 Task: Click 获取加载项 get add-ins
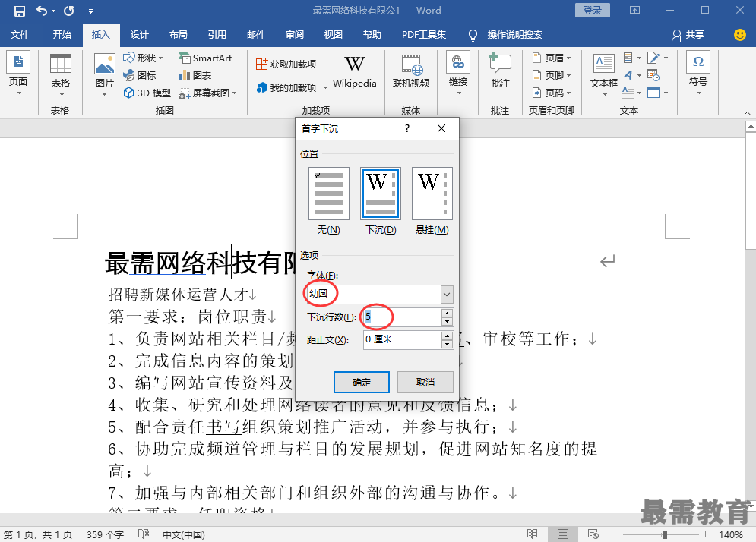click(286, 64)
